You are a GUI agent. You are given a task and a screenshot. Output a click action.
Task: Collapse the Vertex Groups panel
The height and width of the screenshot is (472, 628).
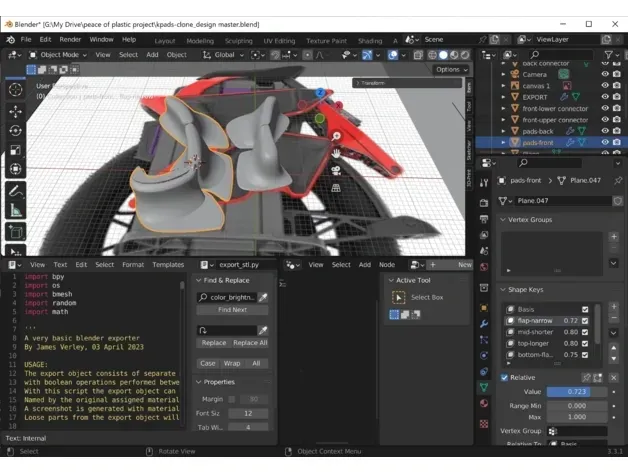[x=526, y=220]
